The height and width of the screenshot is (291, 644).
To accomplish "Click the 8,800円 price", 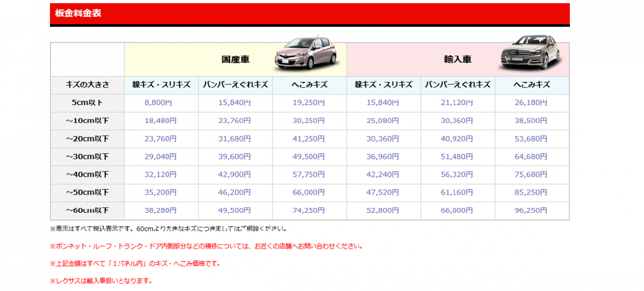I will point(161,102).
